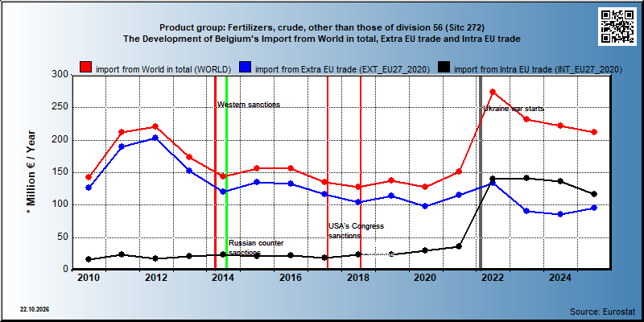Click the red vertical marker line at 2017
This screenshot has width=644, height=322.
click(328, 172)
